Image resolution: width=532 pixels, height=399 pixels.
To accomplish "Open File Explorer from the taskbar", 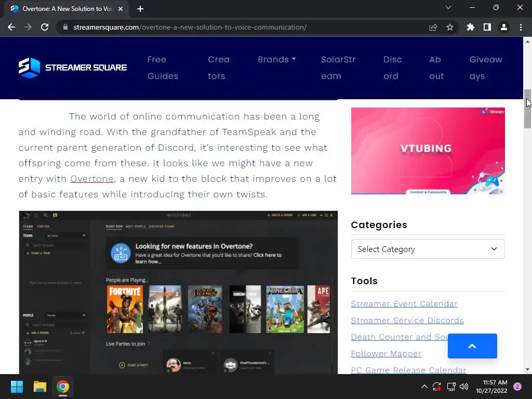I will coord(39,387).
